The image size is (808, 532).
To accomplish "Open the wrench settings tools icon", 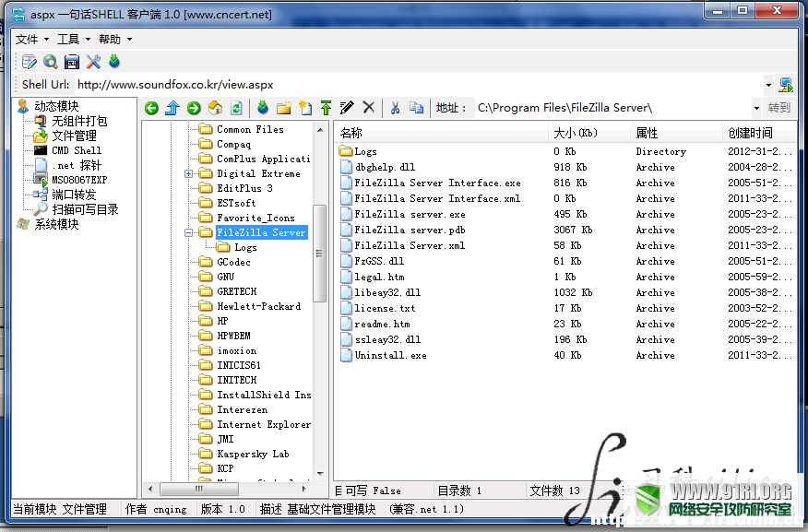I will pyautogui.click(x=93, y=62).
